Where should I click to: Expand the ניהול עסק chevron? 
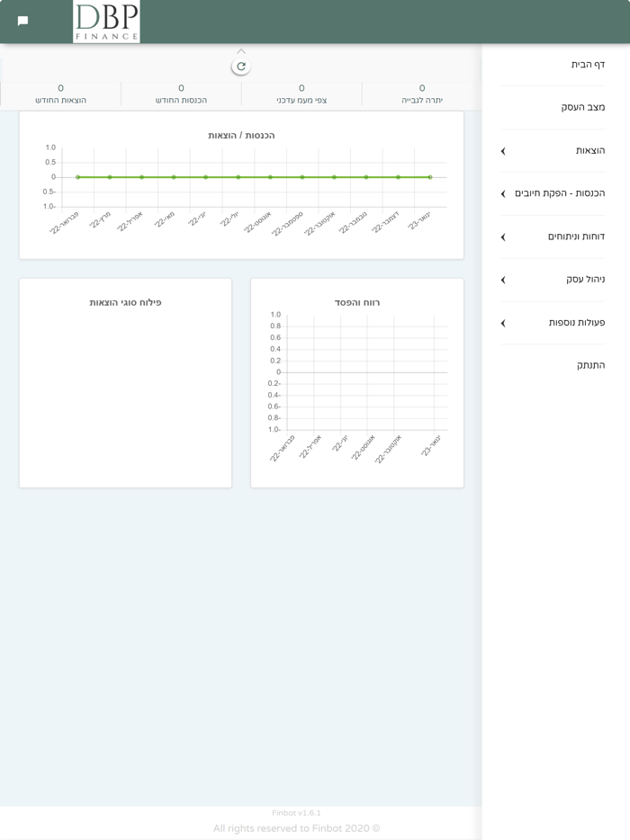click(x=503, y=280)
